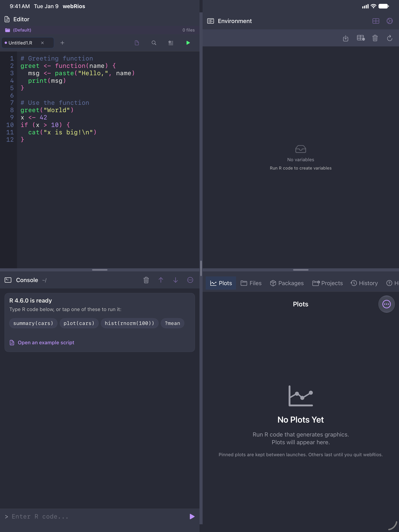Viewport: 399px width, 532px height.
Task: Clear the console with trash icon
Action: 146,280
